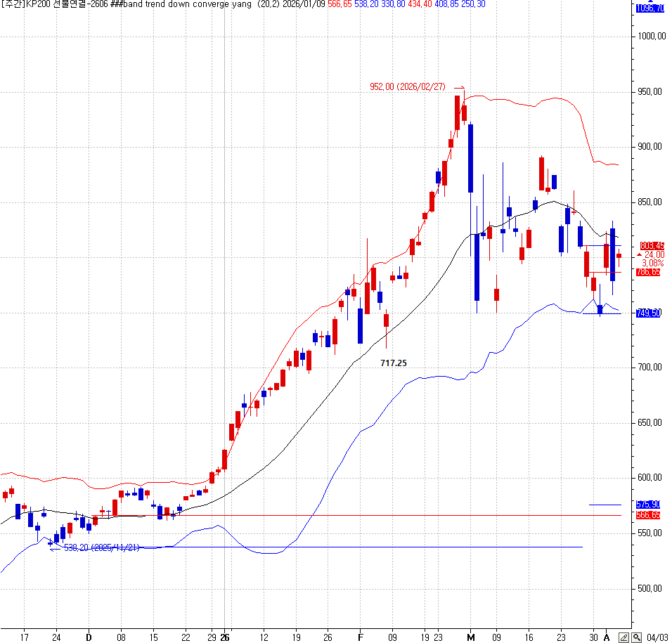This screenshot has width=672, height=643.
Task: Select the 786.65 red price tag
Action: pos(648,272)
